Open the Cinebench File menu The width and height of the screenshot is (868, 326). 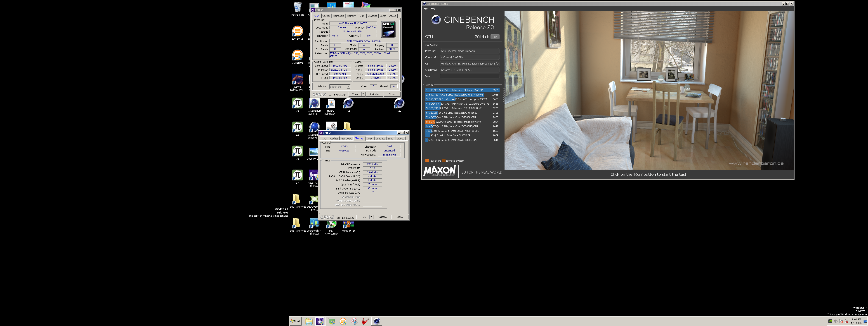click(x=426, y=9)
